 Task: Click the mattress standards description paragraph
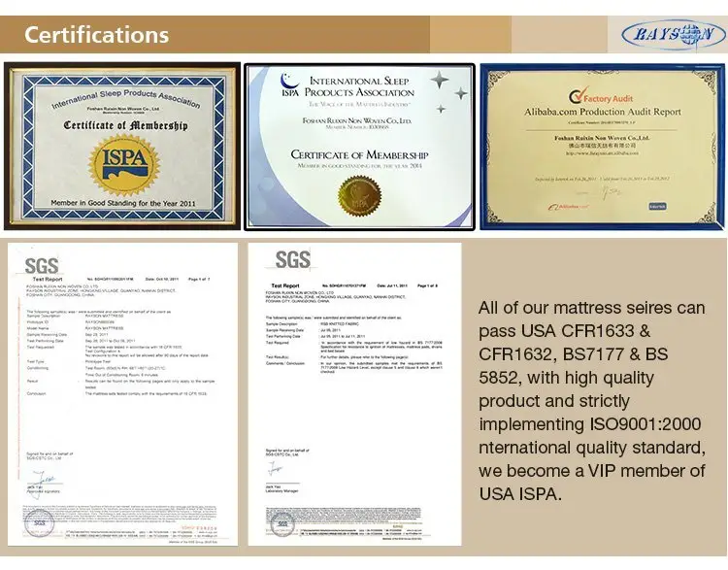click(x=592, y=401)
